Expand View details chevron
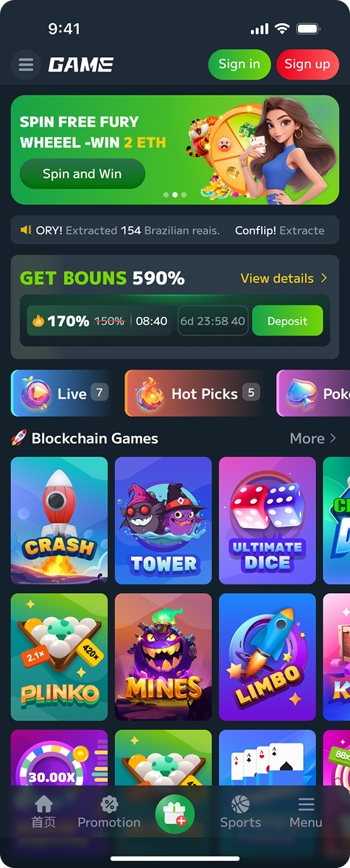This screenshot has height=868, width=350. click(324, 278)
